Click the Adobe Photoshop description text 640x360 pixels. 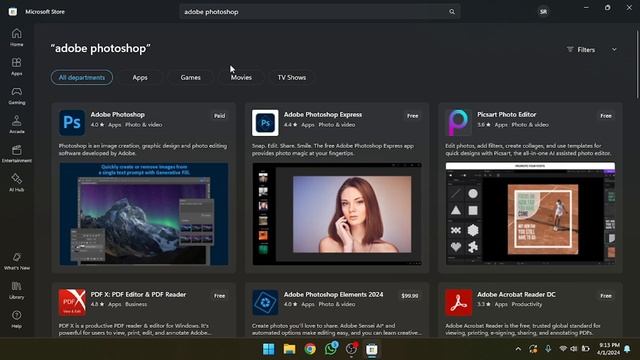(x=143, y=149)
